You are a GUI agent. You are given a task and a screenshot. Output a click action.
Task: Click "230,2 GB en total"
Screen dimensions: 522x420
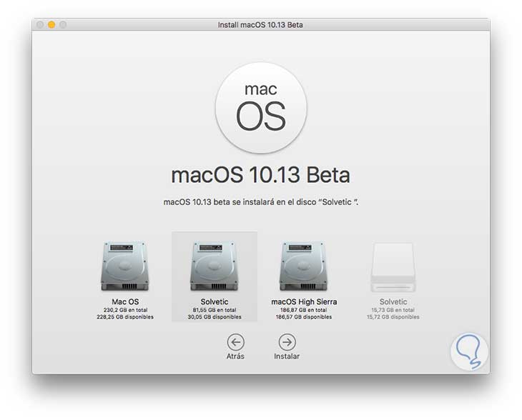(x=125, y=310)
